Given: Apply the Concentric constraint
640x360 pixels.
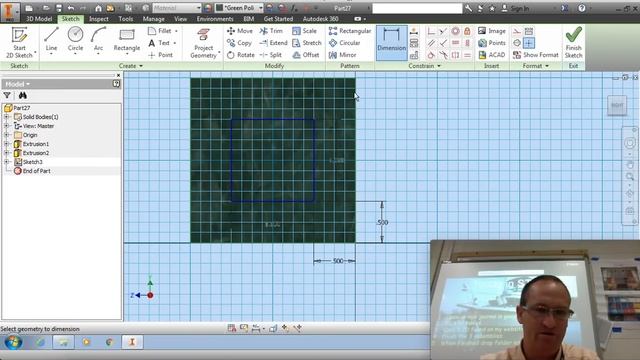Looking at the screenshot, I should 456,31.
